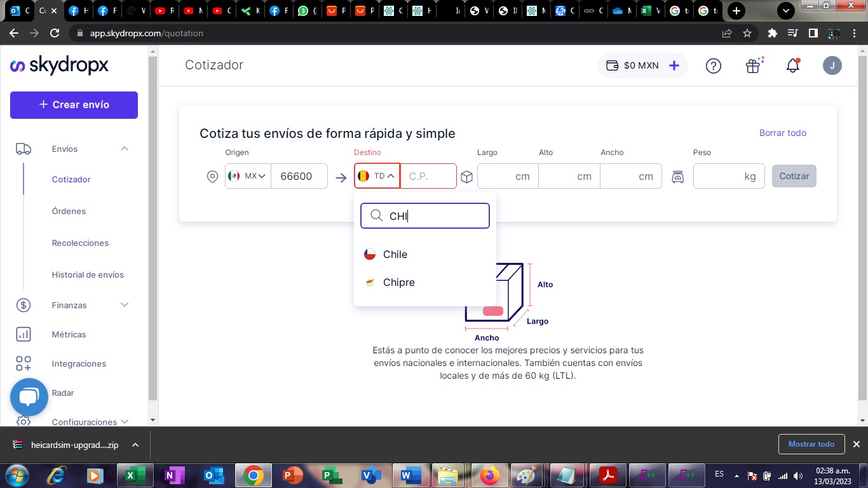This screenshot has height=488, width=868.
Task: Expand the Finanzas sidebar section
Action: click(x=125, y=305)
